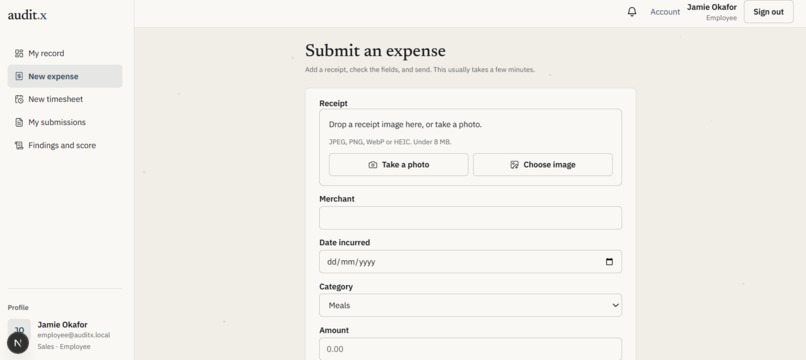Image resolution: width=806 pixels, height=360 pixels.
Task: Click into the Merchant field
Action: 470,218
